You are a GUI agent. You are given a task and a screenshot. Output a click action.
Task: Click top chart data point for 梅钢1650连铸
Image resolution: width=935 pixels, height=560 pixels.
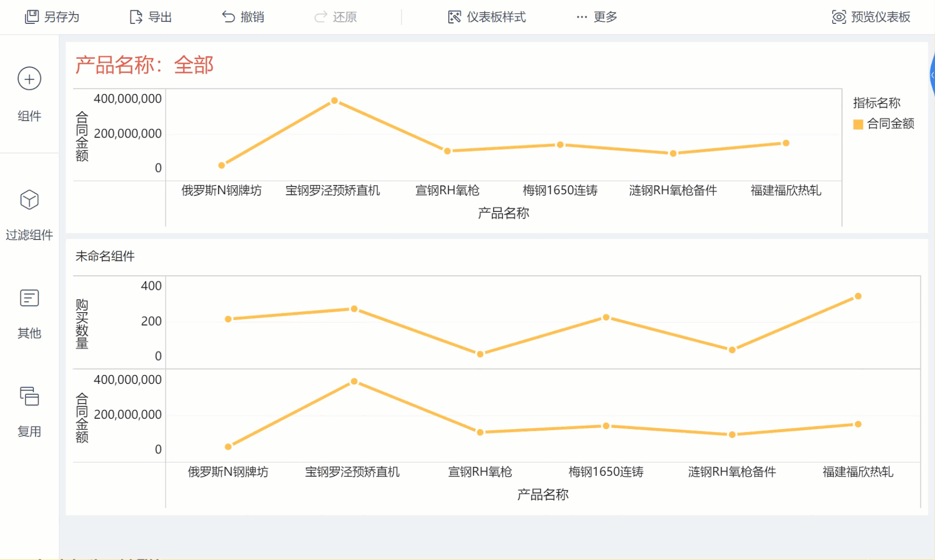coord(560,144)
